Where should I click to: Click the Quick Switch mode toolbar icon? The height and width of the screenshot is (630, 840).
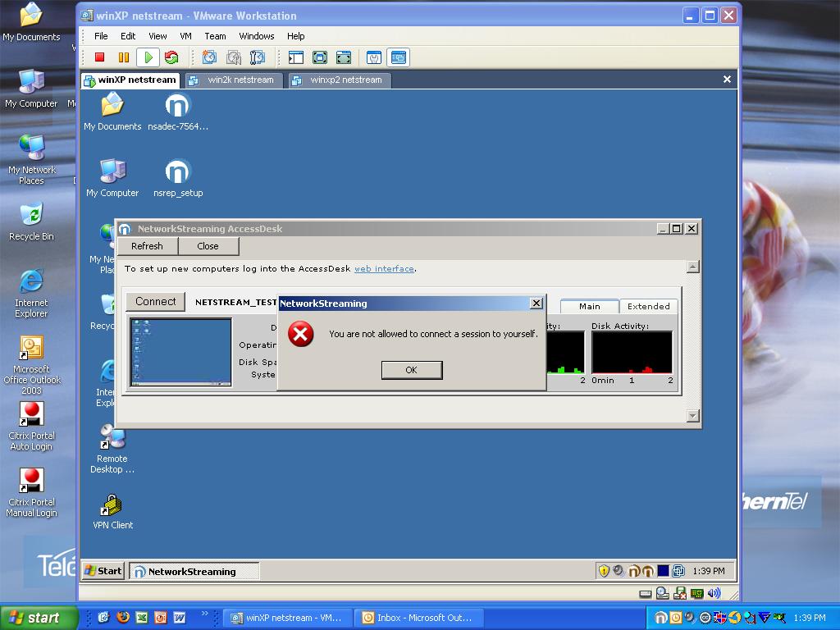[344, 57]
